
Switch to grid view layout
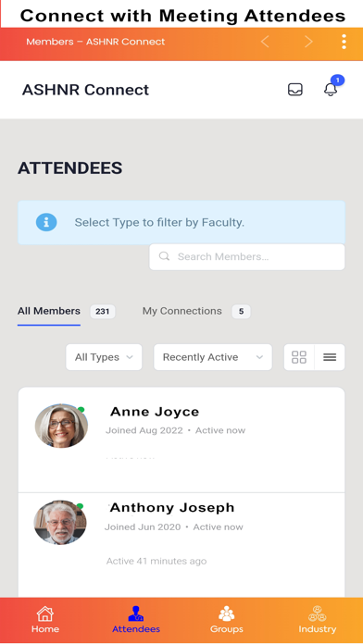tap(299, 357)
